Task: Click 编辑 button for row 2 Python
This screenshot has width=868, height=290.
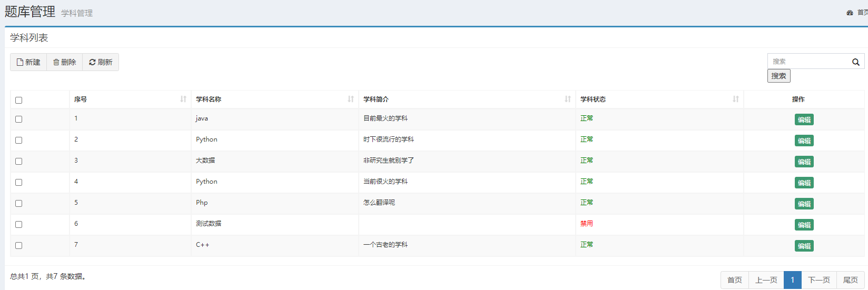Action: tap(804, 141)
